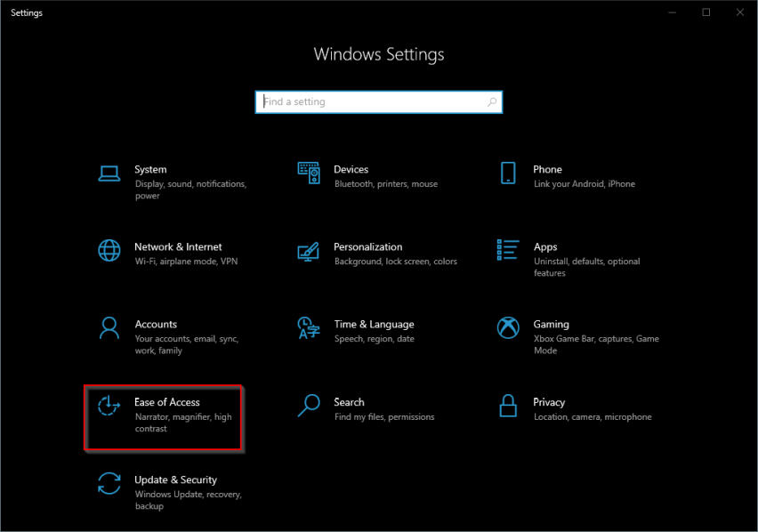Open the Ease of Access label
The width and height of the screenshot is (758, 532).
(167, 402)
